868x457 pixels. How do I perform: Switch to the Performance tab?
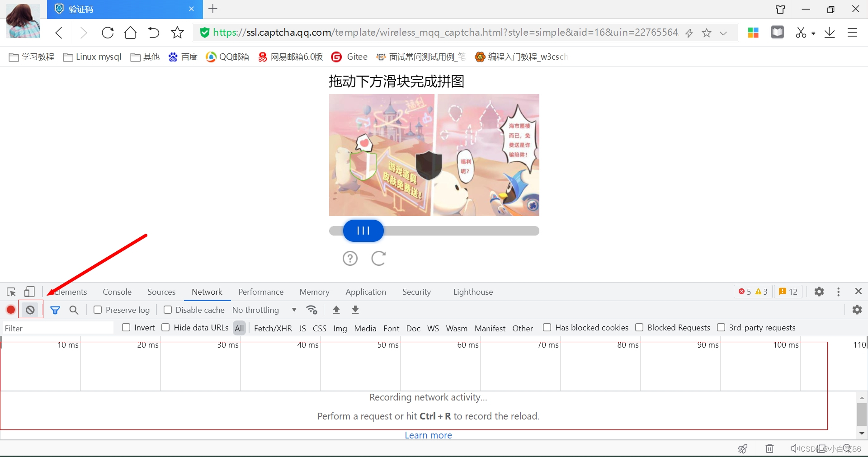point(261,292)
